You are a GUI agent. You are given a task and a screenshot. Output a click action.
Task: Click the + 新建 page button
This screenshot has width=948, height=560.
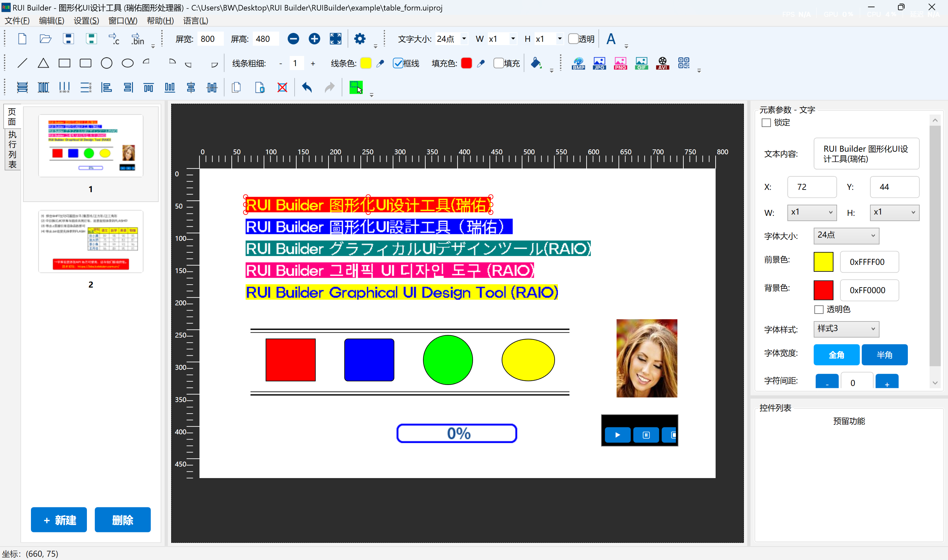(59, 520)
